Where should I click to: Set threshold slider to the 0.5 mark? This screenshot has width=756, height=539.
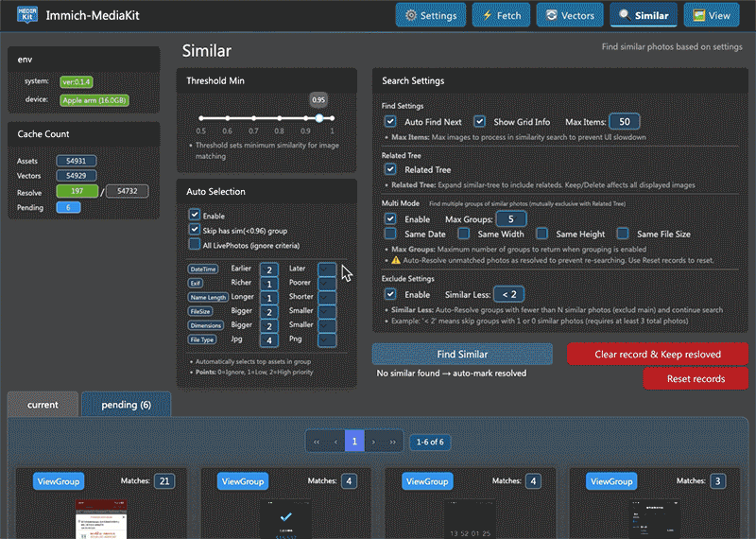201,118
